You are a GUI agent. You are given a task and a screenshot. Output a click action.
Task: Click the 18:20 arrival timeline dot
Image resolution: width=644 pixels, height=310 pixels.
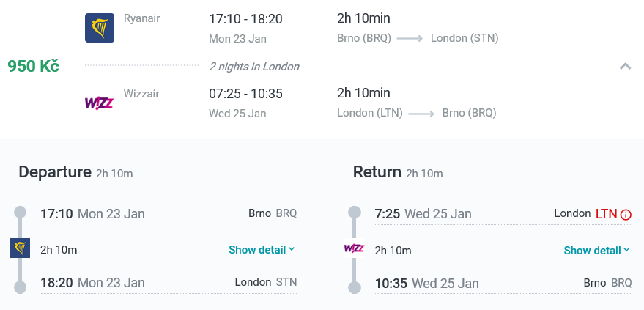point(20,287)
